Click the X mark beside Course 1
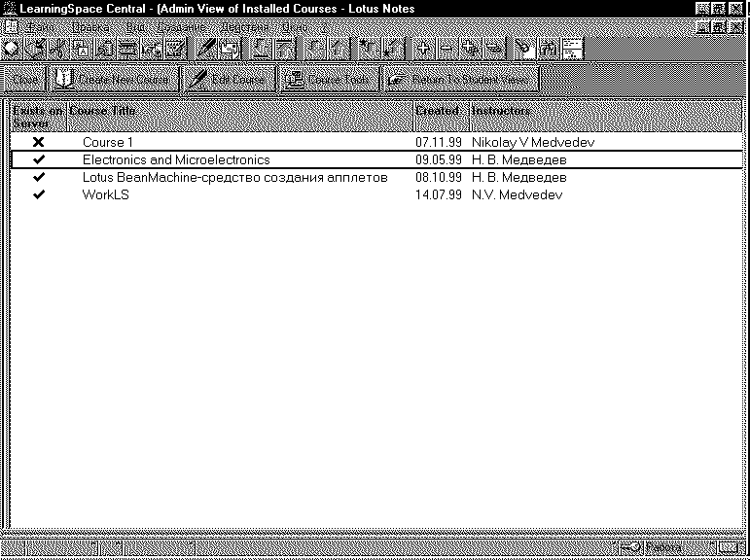Viewport: 750px width, 560px height. point(38,142)
